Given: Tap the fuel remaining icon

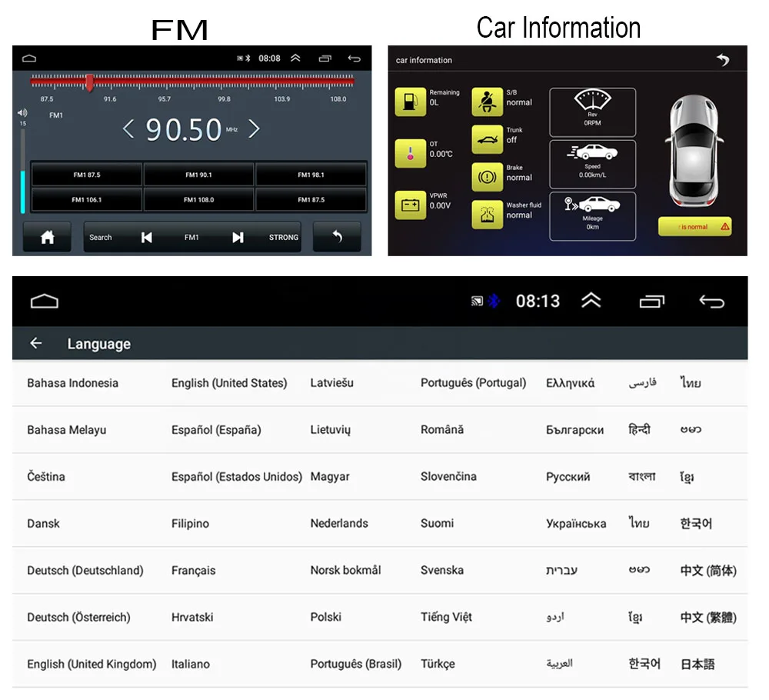Looking at the screenshot, I should coord(411,101).
